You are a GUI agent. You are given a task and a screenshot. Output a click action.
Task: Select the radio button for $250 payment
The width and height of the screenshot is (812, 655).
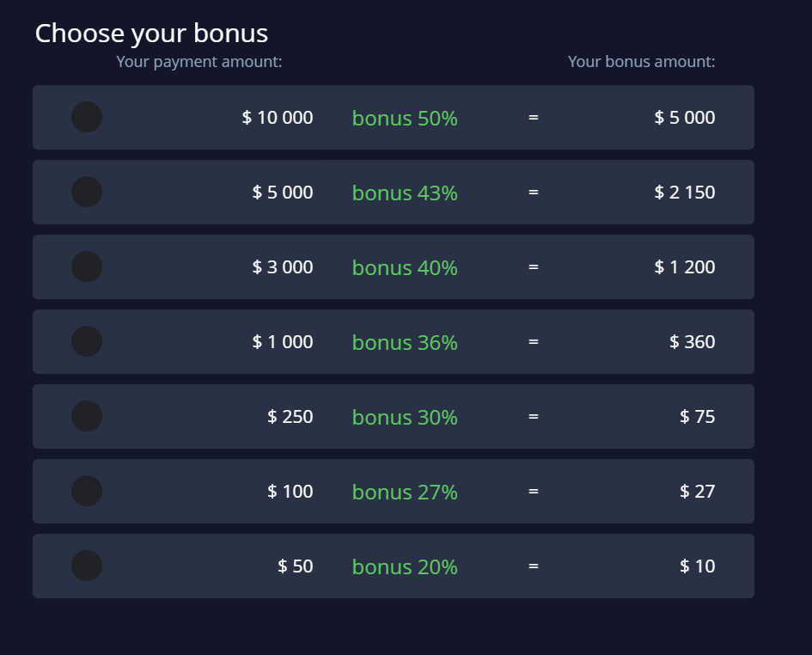click(86, 416)
